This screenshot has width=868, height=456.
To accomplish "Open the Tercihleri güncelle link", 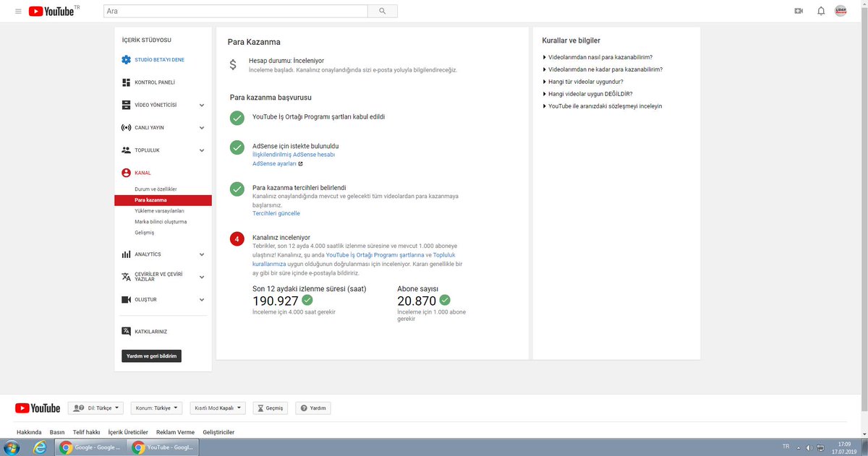I will (276, 214).
